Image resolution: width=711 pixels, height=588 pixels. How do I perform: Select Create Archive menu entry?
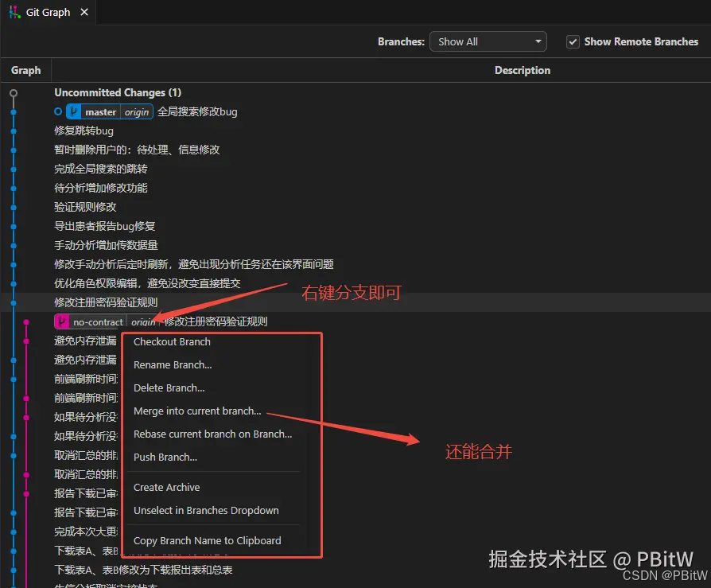166,487
